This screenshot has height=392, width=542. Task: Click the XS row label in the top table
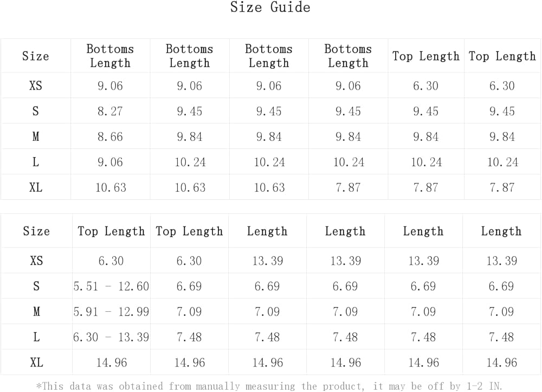[x=36, y=86]
